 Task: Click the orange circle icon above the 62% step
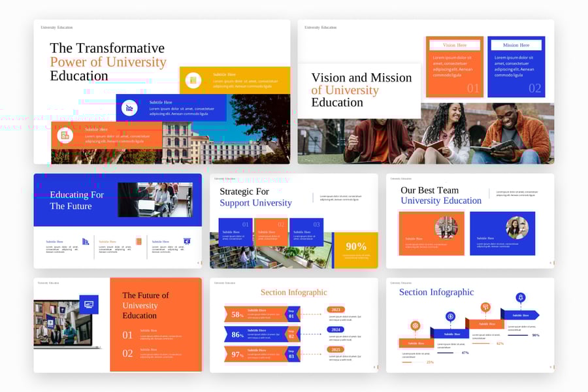pyautogui.click(x=485, y=307)
